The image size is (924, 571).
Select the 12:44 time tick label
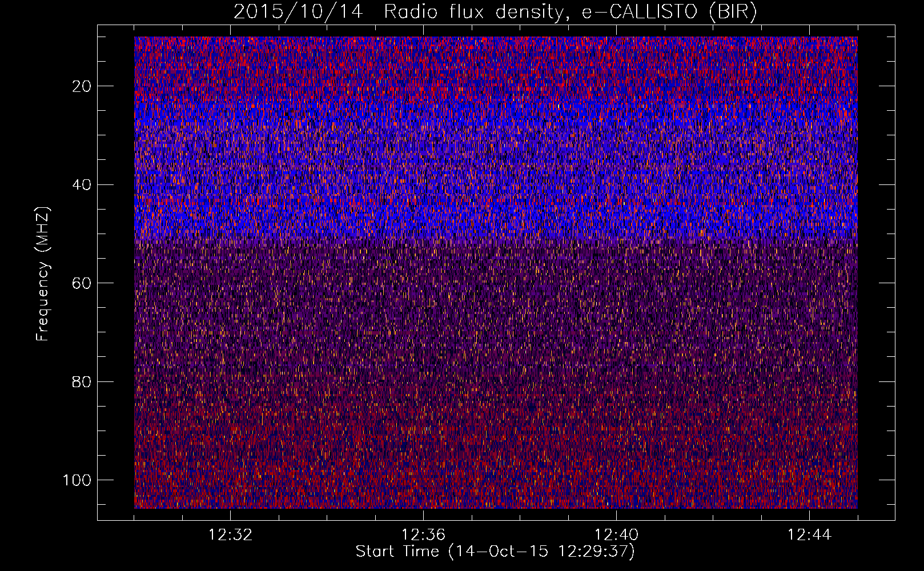pyautogui.click(x=809, y=535)
